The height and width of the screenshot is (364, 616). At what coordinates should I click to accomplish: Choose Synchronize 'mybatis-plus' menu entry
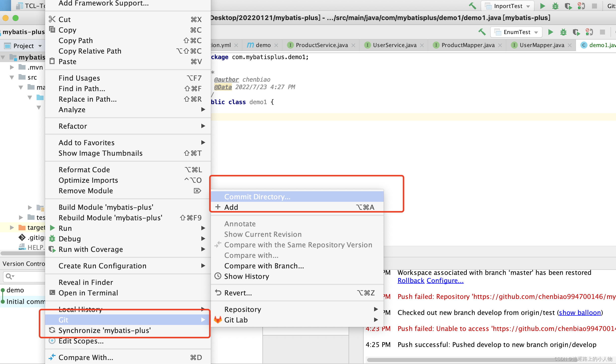(104, 330)
